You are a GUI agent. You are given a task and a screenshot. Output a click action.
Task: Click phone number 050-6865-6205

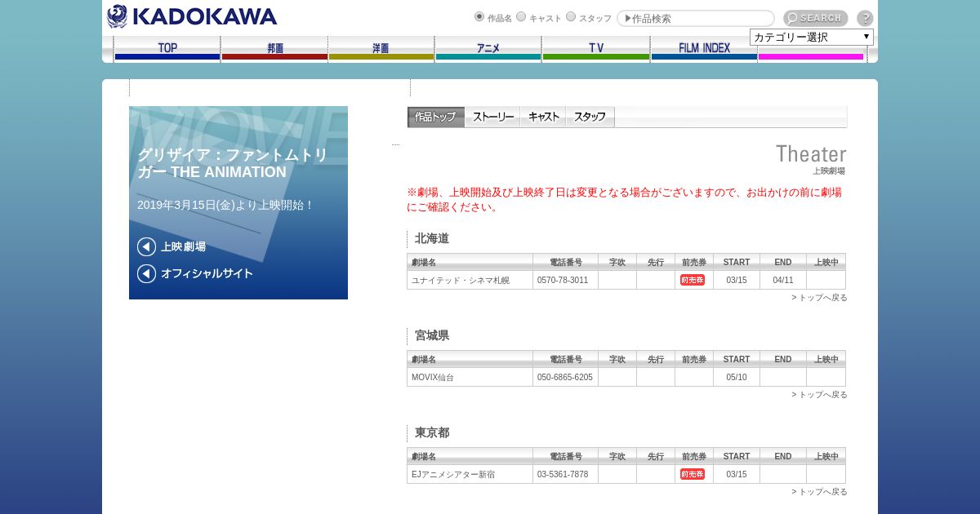[565, 377]
